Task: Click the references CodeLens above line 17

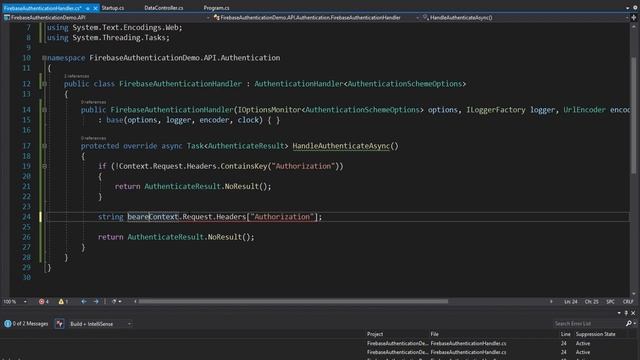Action: pos(93,138)
